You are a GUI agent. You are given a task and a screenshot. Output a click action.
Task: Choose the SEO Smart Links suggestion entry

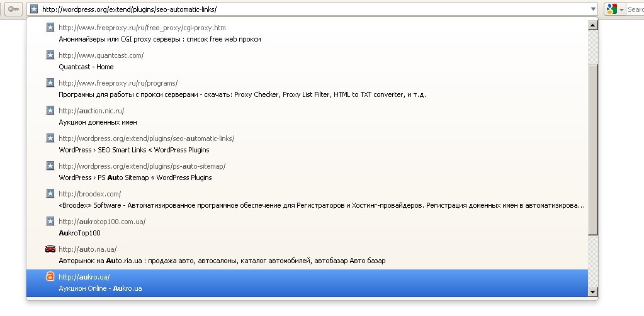tap(307, 144)
